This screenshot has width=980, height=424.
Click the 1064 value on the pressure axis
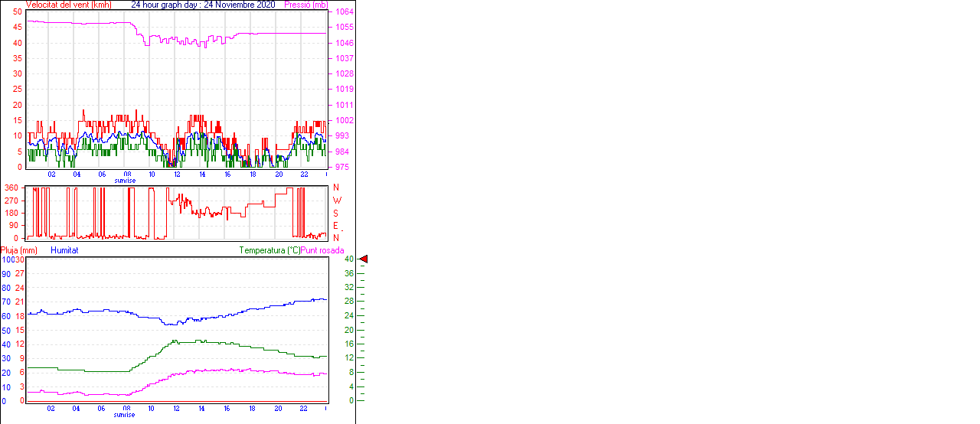pos(344,12)
